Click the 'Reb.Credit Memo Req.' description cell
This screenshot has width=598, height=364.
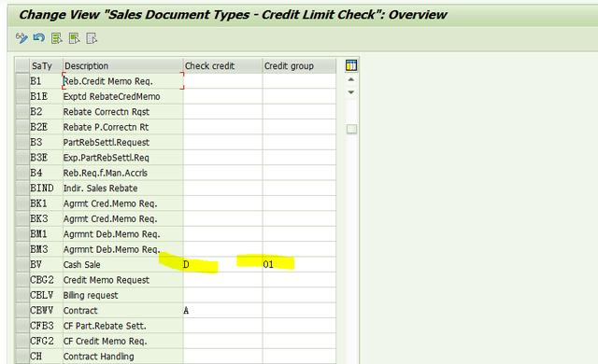pos(122,81)
